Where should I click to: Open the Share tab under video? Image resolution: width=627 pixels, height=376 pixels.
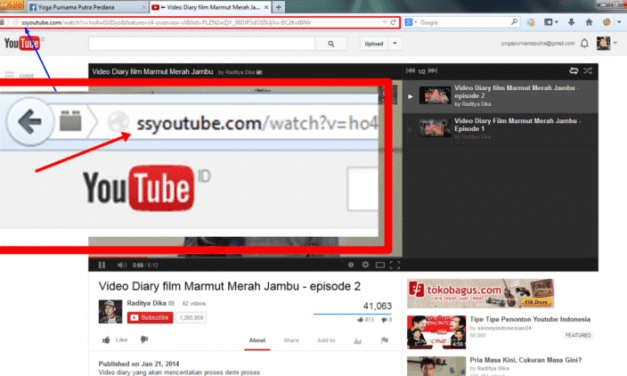click(x=292, y=340)
